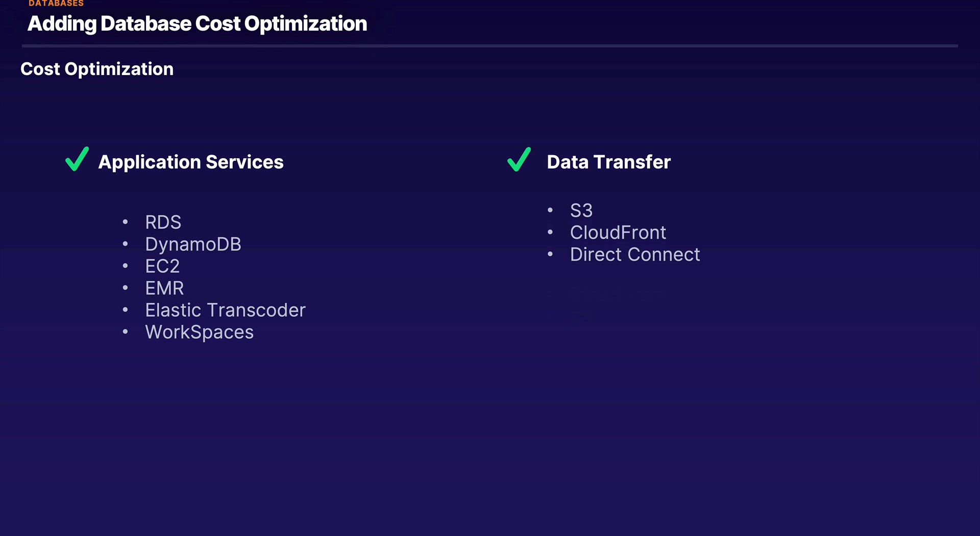Select the Elastic Transcoder entry
The image size is (980, 536).
[225, 310]
